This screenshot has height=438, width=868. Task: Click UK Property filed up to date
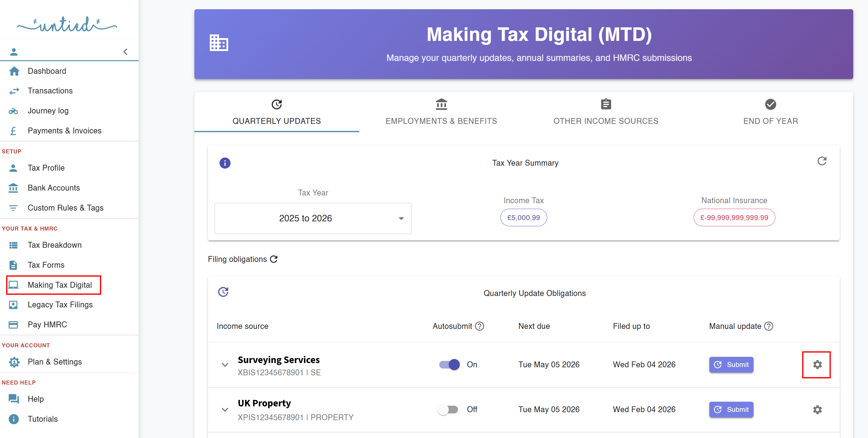click(644, 409)
